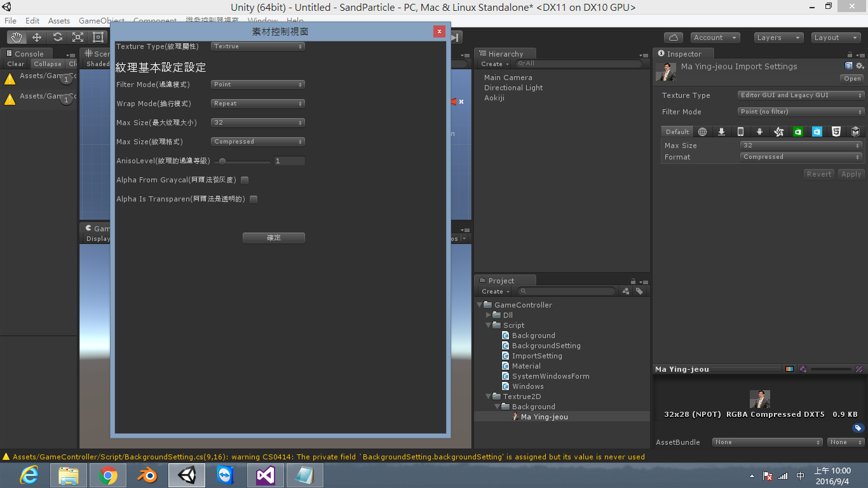Image resolution: width=868 pixels, height=488 pixels.
Task: Click the globe web platform icon
Action: coord(702,132)
